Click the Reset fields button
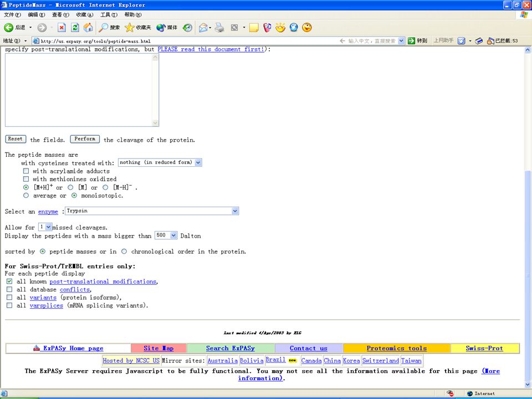This screenshot has height=399, width=532. (x=16, y=139)
